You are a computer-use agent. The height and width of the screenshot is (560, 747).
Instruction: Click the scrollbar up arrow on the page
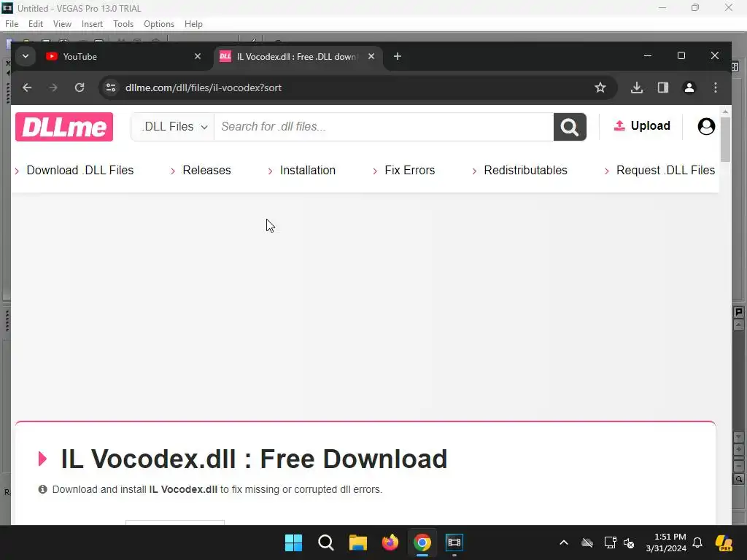click(x=725, y=112)
